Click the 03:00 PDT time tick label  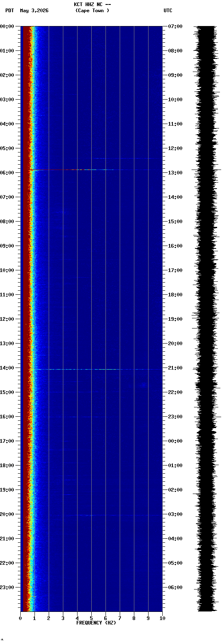pyautogui.click(x=7, y=100)
